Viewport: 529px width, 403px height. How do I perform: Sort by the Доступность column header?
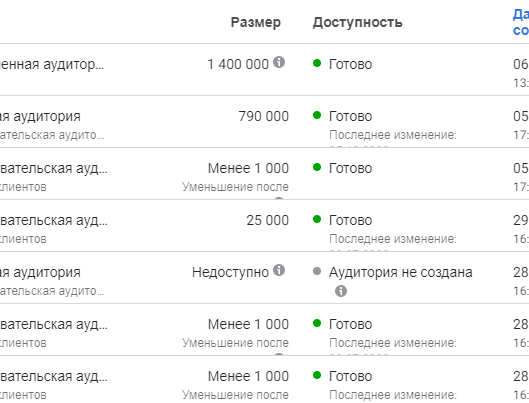coord(358,22)
